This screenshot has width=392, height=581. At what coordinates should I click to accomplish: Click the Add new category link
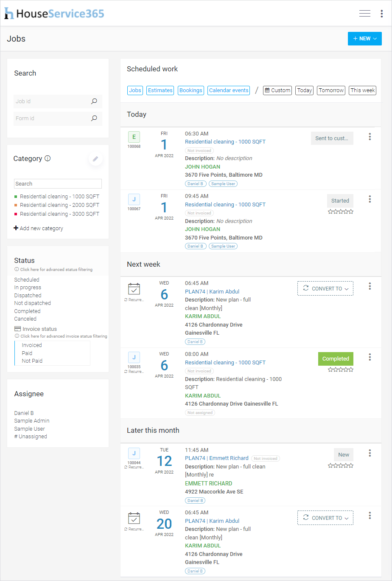[x=39, y=228]
